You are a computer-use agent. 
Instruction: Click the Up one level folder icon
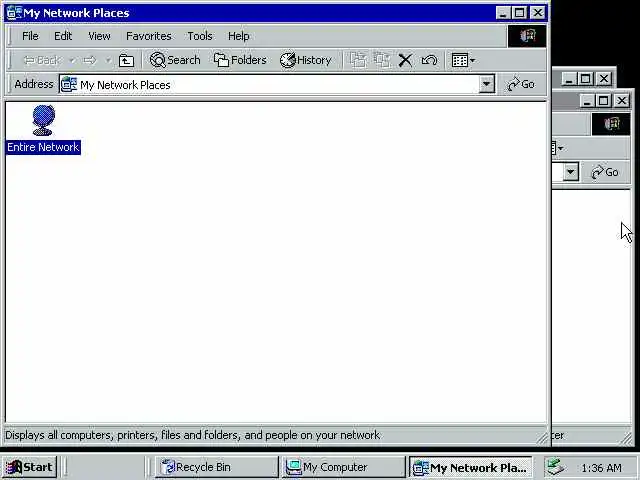(x=126, y=60)
